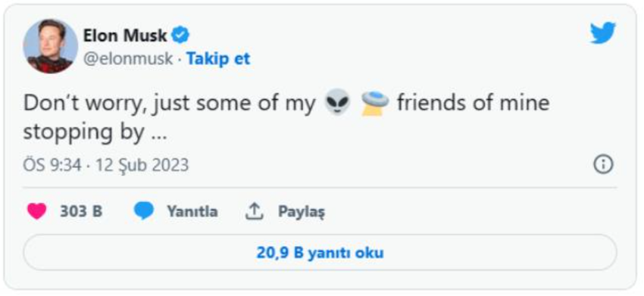This screenshot has height=296, width=644.
Task: Click the 303 B likes count
Action: click(81, 211)
